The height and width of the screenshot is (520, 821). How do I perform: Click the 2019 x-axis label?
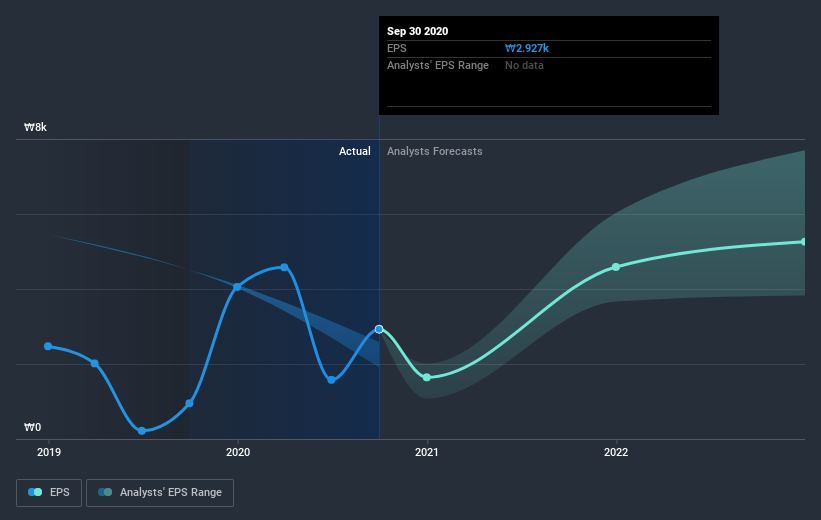tap(49, 452)
